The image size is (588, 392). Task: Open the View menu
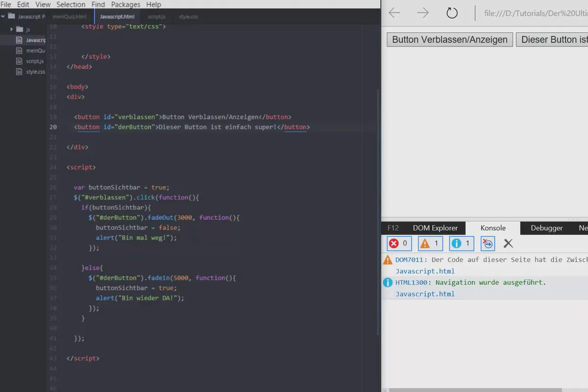tap(43, 4)
